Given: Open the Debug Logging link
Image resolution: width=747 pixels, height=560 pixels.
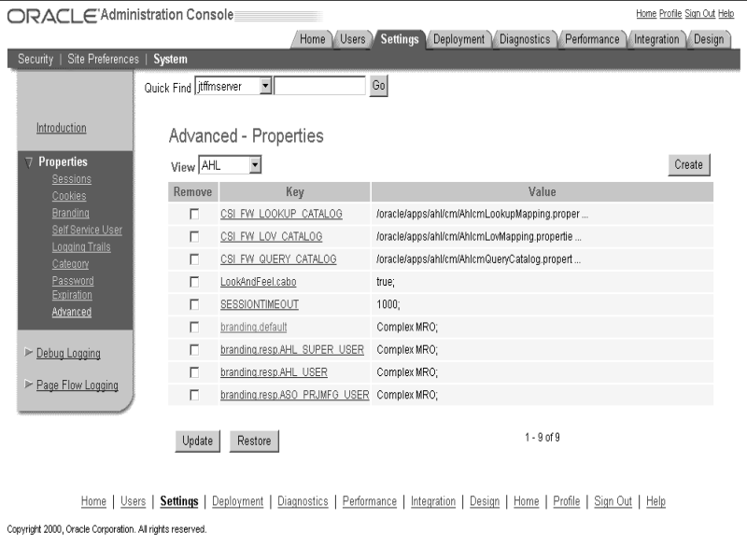Looking at the screenshot, I should coord(68,354).
